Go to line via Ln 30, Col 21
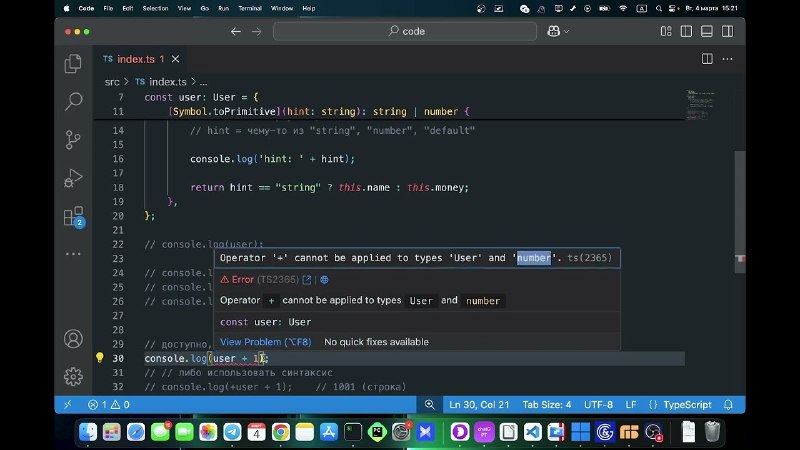800x450 pixels. tap(479, 405)
